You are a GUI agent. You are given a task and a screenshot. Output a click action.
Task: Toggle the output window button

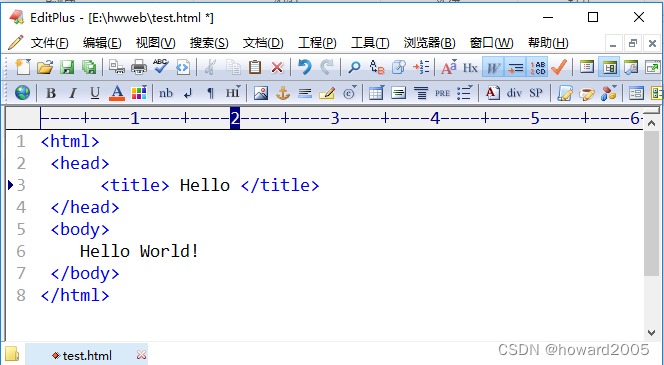pos(631,67)
